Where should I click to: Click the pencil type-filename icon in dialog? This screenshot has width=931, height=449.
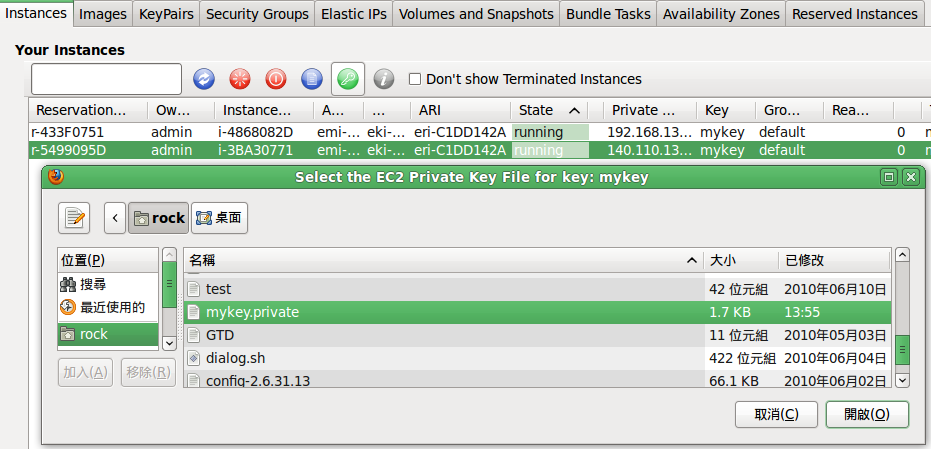74,218
